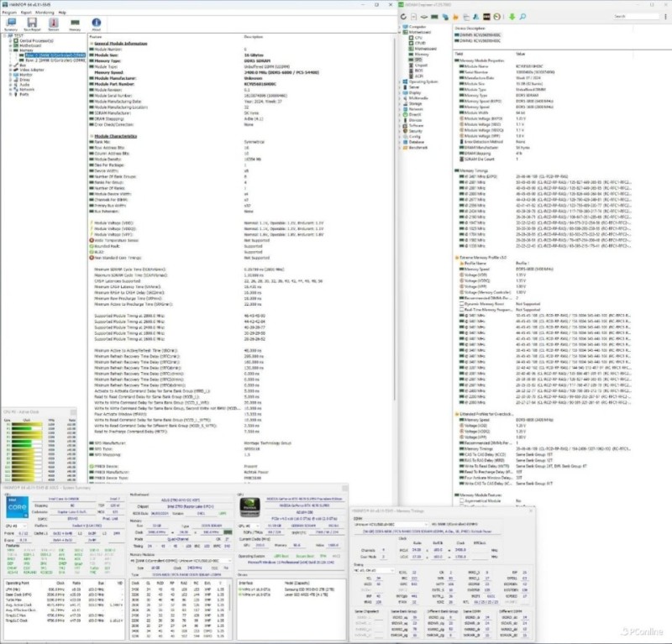The width and height of the screenshot is (672, 644).
Task: Open the GPU #0 dropdown in System Summary
Action: (x=249, y=526)
